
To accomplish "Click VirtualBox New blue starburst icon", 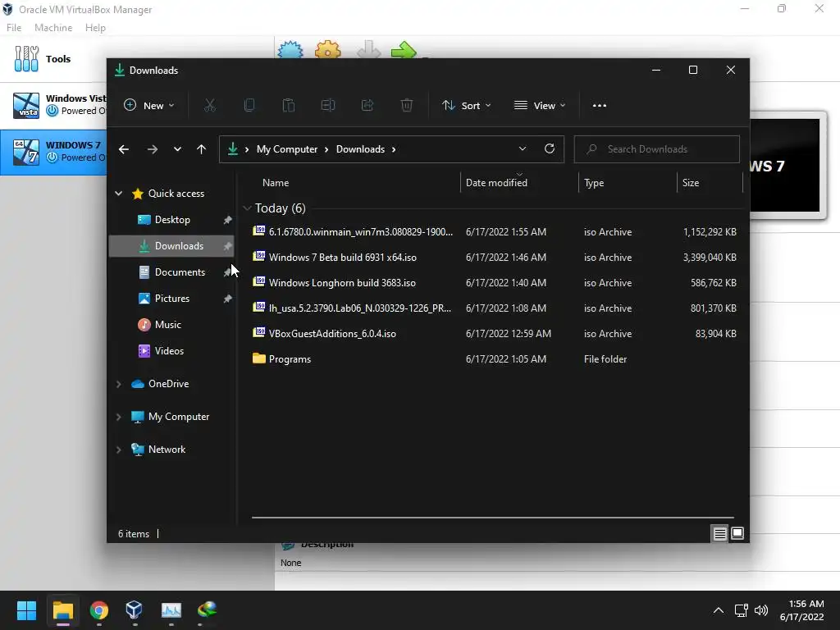I will tap(290, 50).
